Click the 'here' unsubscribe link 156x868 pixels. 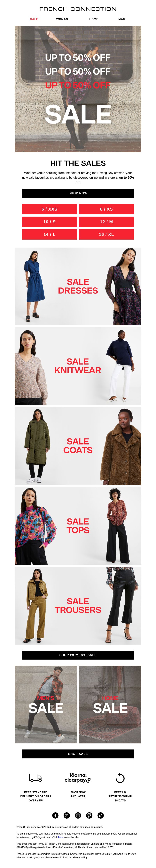tap(60, 837)
